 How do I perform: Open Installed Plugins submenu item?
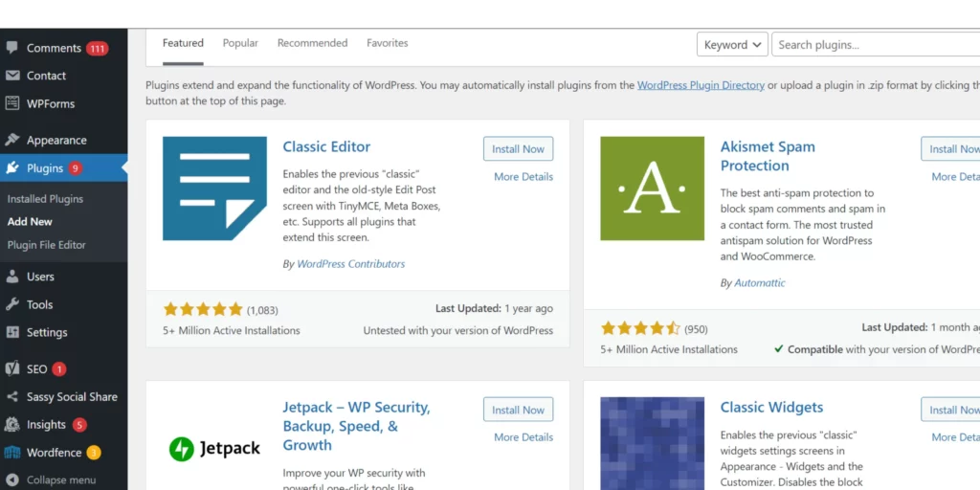click(45, 199)
